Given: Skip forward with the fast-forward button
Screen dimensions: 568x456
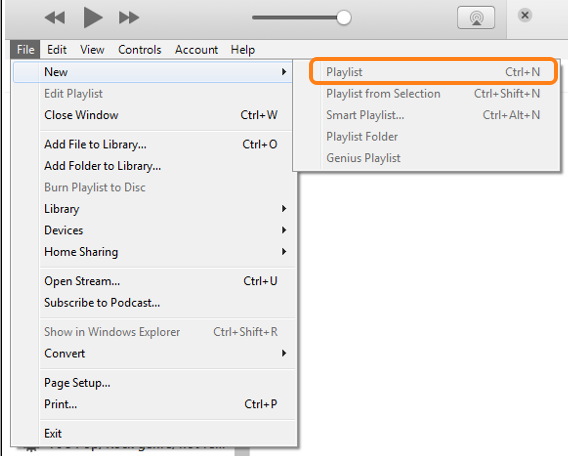Looking at the screenshot, I should pyautogui.click(x=129, y=17).
